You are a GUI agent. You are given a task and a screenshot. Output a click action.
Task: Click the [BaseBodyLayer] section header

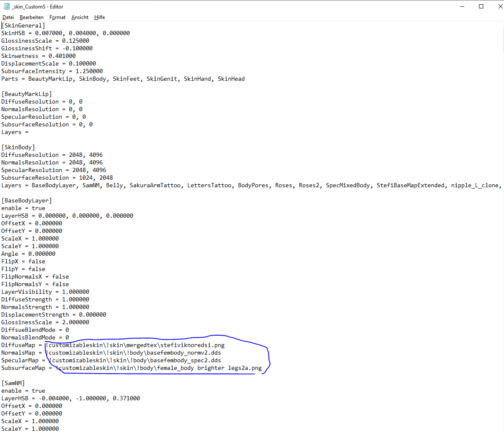coord(27,200)
